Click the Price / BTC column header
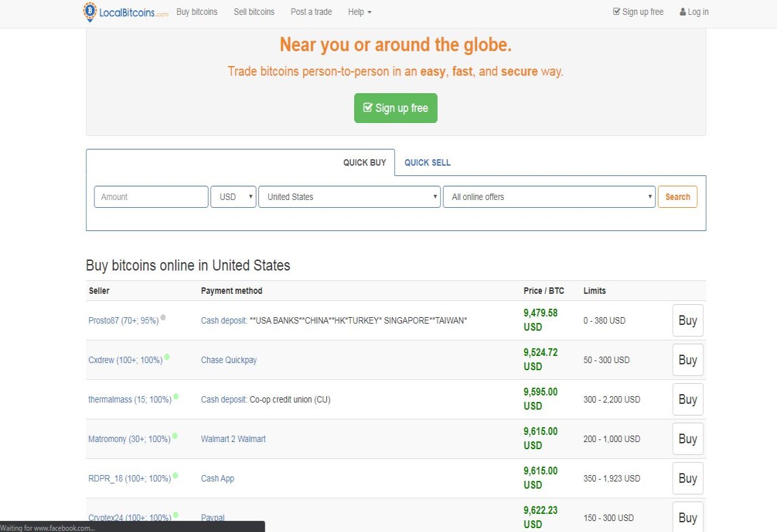The image size is (777, 532). click(544, 291)
